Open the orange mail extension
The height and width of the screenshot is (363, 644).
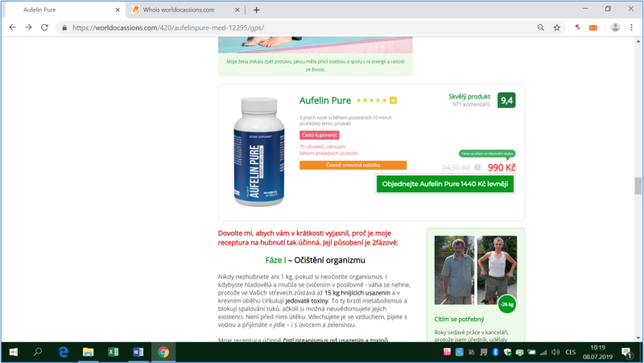pos(593,27)
